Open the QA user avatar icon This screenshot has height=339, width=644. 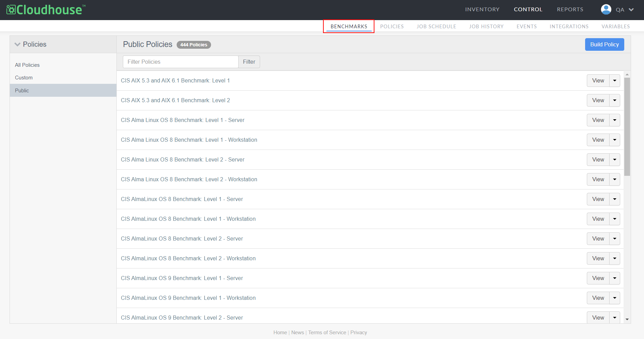tap(606, 10)
